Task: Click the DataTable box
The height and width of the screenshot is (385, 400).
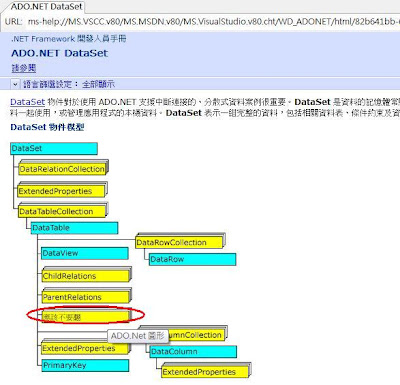Action: [74, 228]
